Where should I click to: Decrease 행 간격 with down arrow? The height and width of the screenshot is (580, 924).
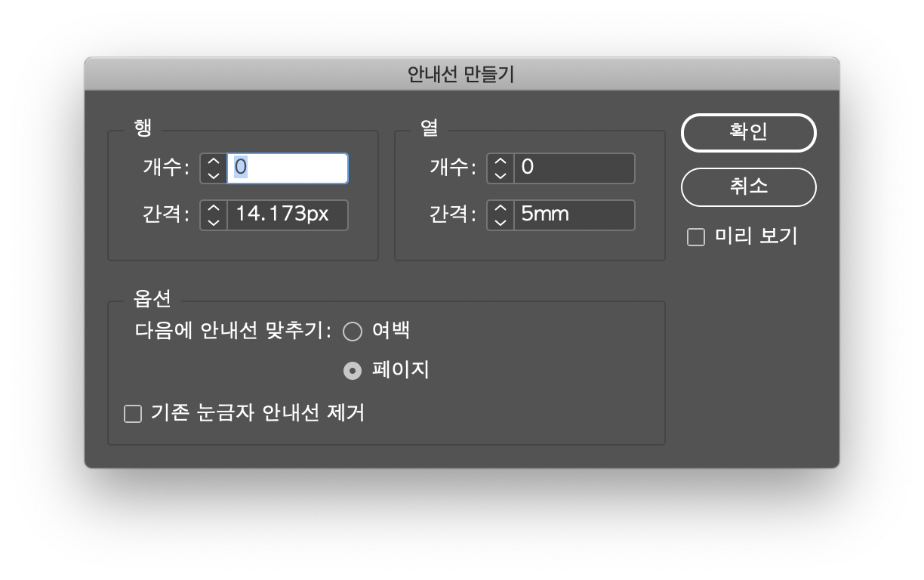[214, 222]
